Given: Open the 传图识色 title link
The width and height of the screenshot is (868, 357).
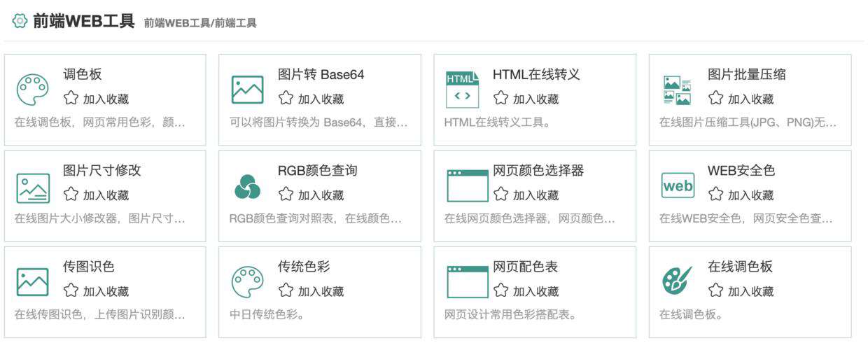Looking at the screenshot, I should click(x=89, y=267).
